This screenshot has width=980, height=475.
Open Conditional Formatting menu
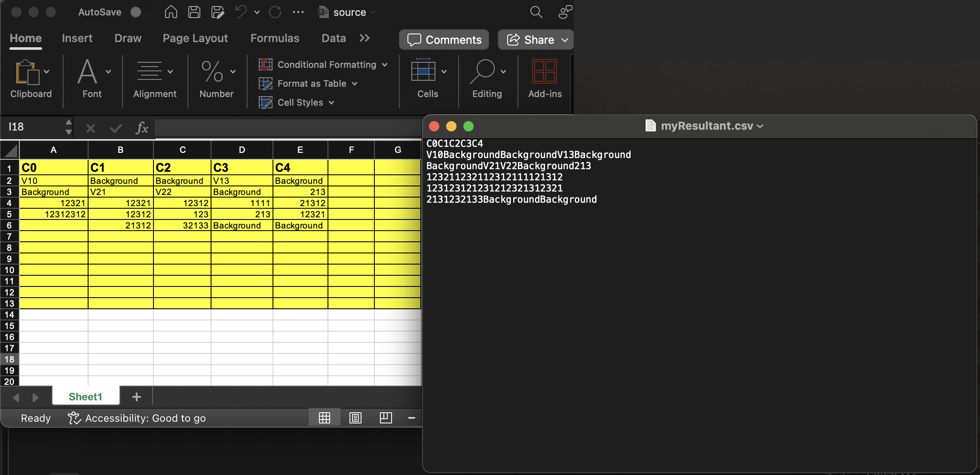[323, 64]
